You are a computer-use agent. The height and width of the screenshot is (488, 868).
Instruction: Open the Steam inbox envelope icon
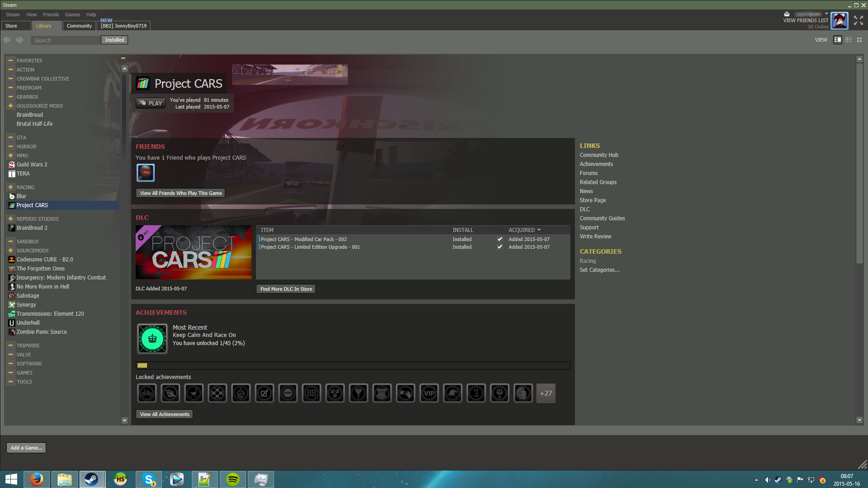point(787,14)
